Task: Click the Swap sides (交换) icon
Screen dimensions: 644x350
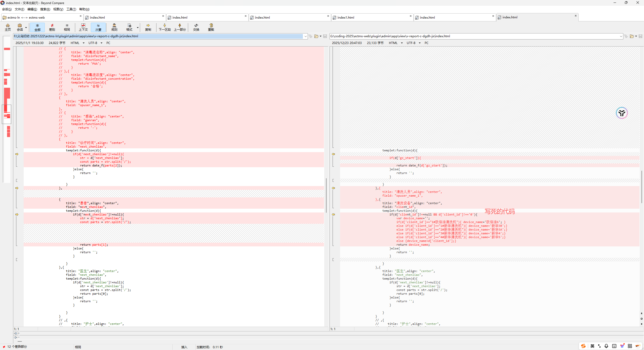Action: [x=196, y=27]
